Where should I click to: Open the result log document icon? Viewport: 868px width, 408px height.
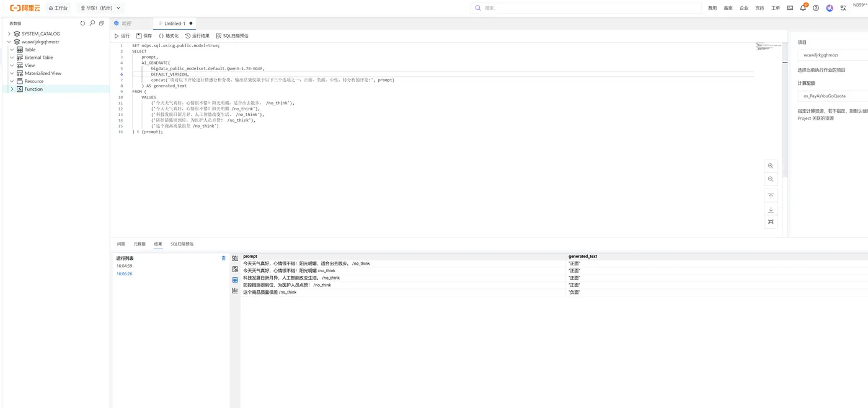[235, 269]
